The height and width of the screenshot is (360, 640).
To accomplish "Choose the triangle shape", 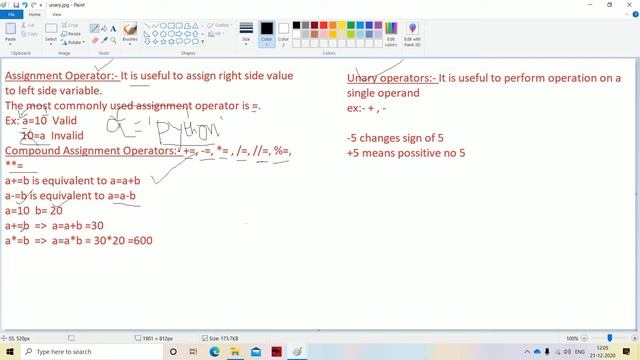I will tap(195, 26).
